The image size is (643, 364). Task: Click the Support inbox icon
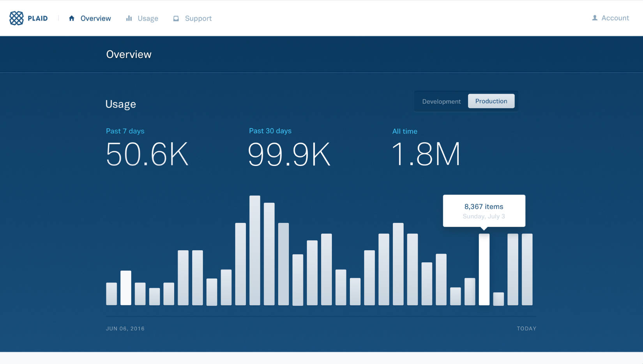coord(176,18)
